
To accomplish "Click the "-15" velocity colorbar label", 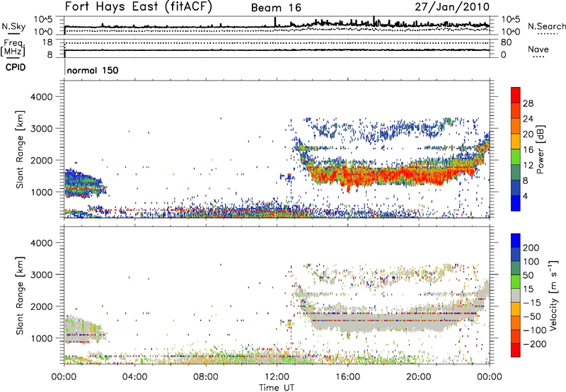I will click(531, 303).
